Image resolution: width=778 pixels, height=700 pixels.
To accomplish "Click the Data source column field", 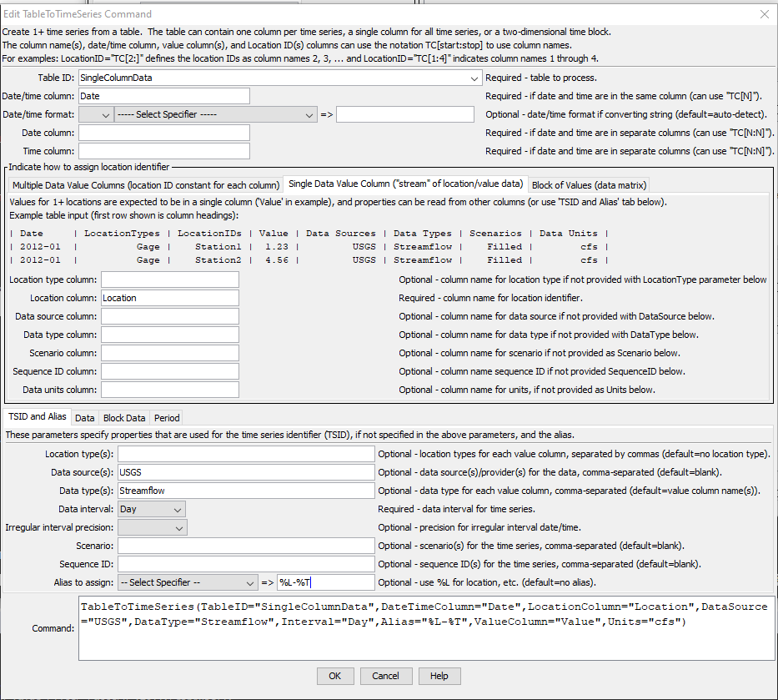I will (x=170, y=317).
